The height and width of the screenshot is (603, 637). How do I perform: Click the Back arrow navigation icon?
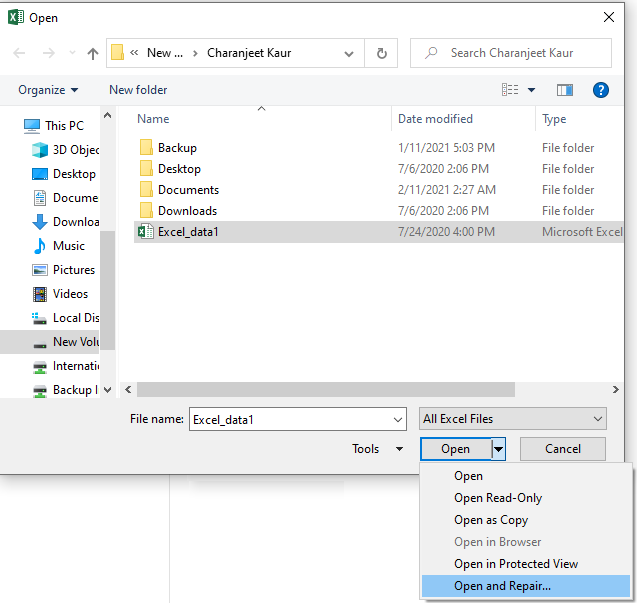pyautogui.click(x=20, y=53)
